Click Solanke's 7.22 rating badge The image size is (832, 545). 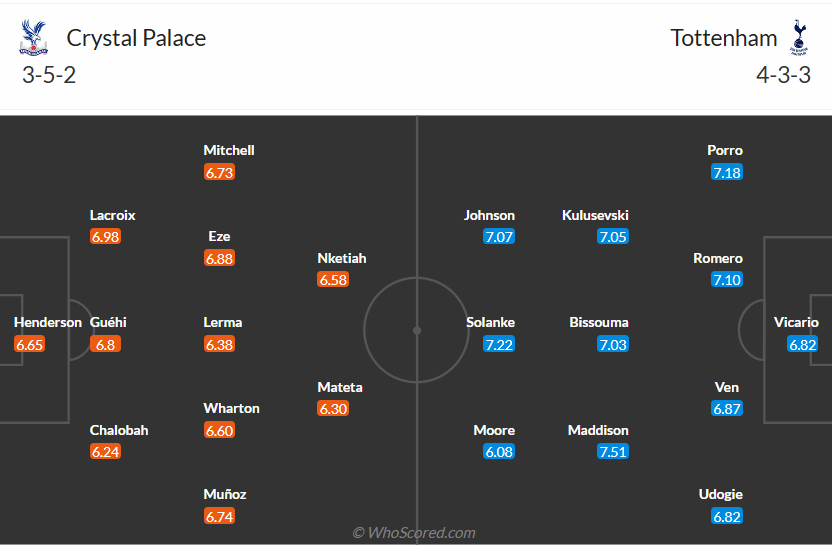tap(499, 344)
